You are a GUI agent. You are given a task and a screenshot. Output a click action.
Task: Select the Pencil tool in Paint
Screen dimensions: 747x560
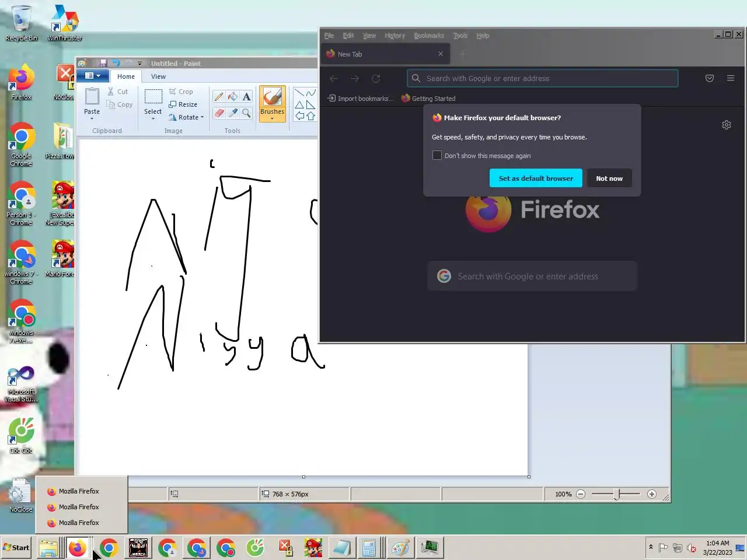(x=219, y=97)
